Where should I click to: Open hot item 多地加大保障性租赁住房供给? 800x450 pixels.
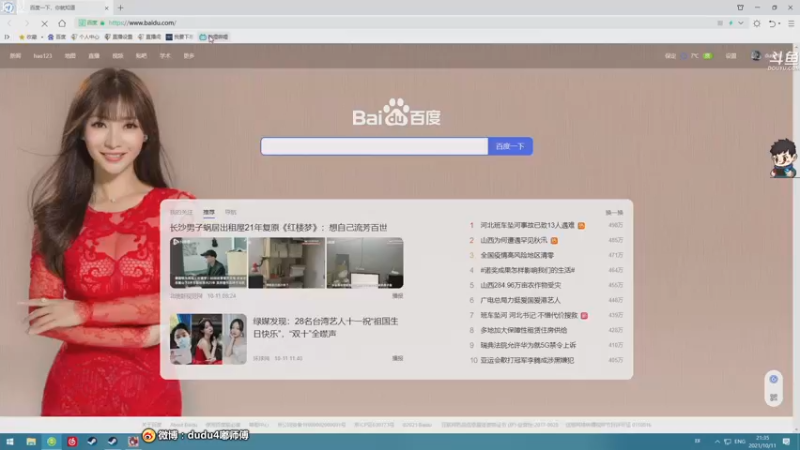(523, 330)
